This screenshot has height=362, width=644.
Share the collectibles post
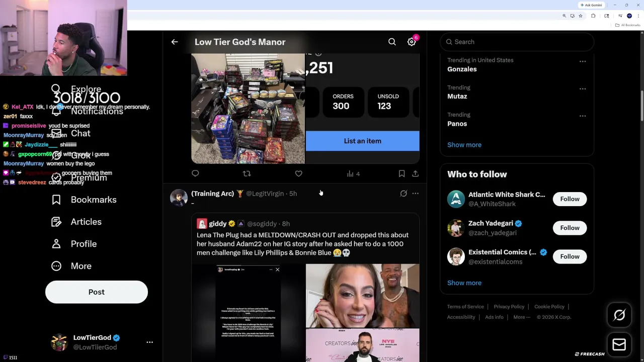tap(415, 173)
